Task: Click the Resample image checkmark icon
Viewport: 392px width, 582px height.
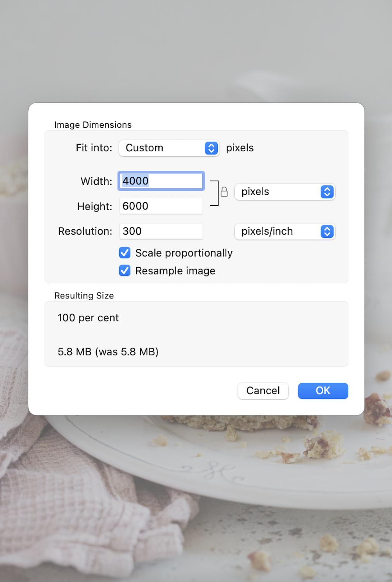Action: [x=125, y=270]
